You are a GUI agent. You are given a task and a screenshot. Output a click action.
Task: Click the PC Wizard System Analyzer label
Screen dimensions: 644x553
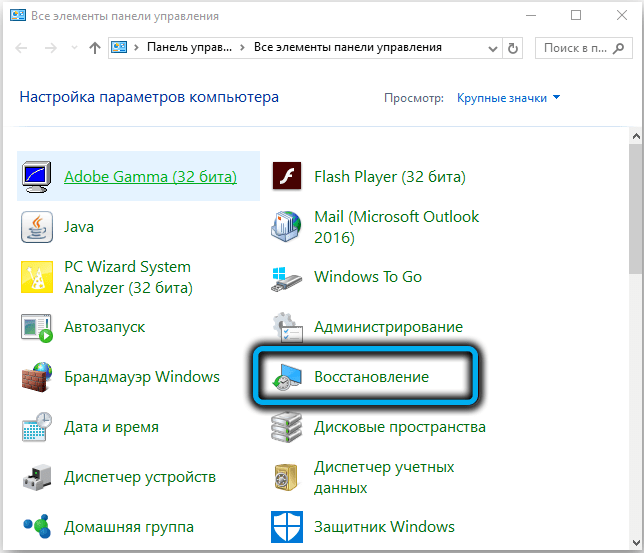point(128,277)
